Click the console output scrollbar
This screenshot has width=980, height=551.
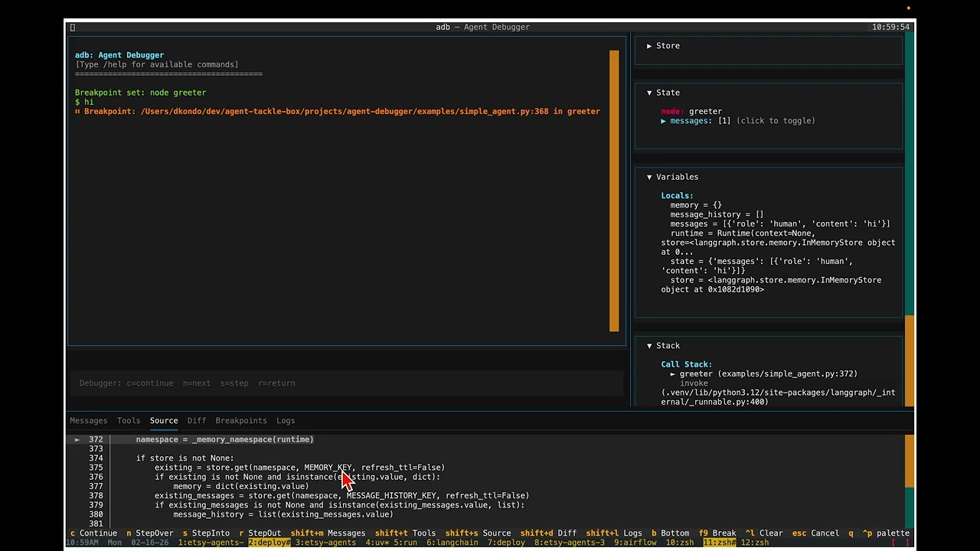click(x=614, y=191)
